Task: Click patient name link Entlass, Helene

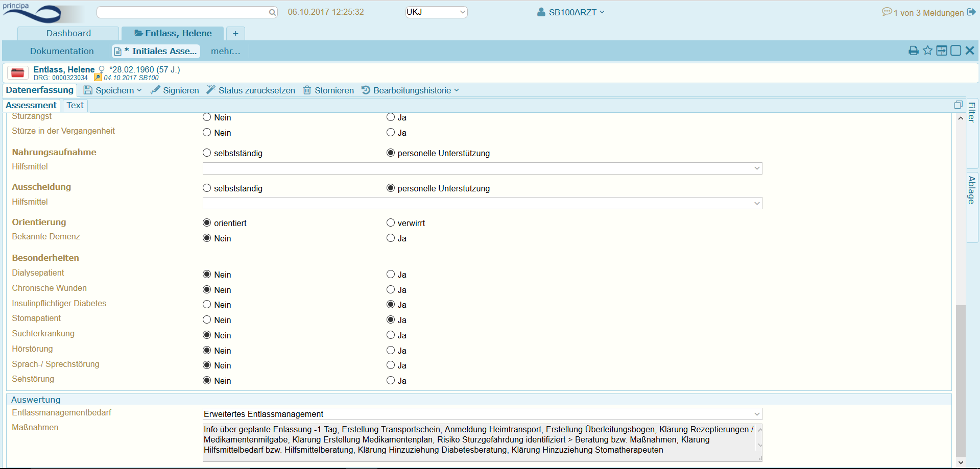Action: [64, 69]
